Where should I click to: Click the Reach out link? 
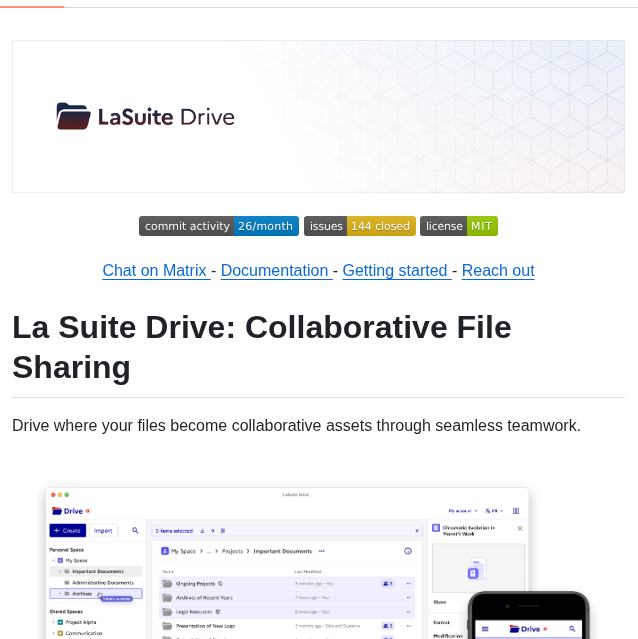pos(498,271)
